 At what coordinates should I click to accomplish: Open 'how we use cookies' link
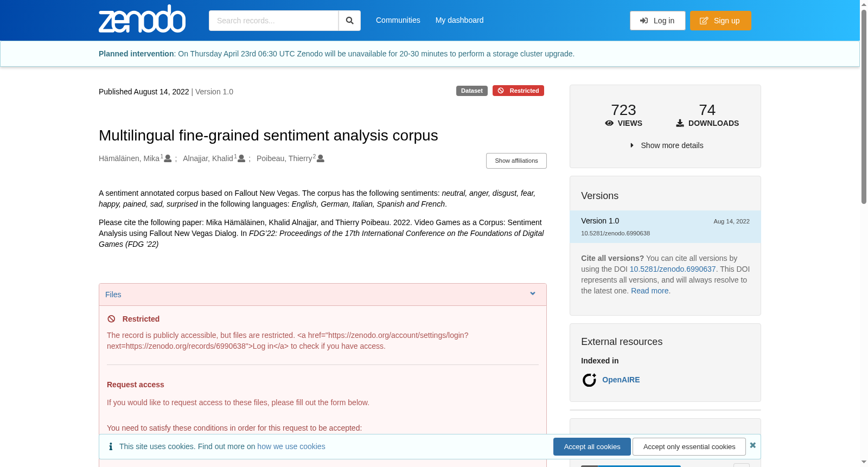[x=291, y=446]
